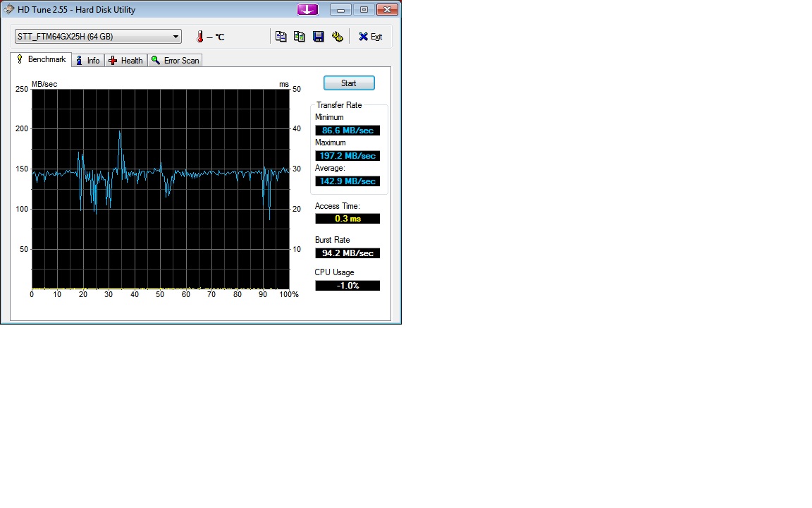Open the options settings icon
This screenshot has height=508, width=812.
(x=338, y=36)
